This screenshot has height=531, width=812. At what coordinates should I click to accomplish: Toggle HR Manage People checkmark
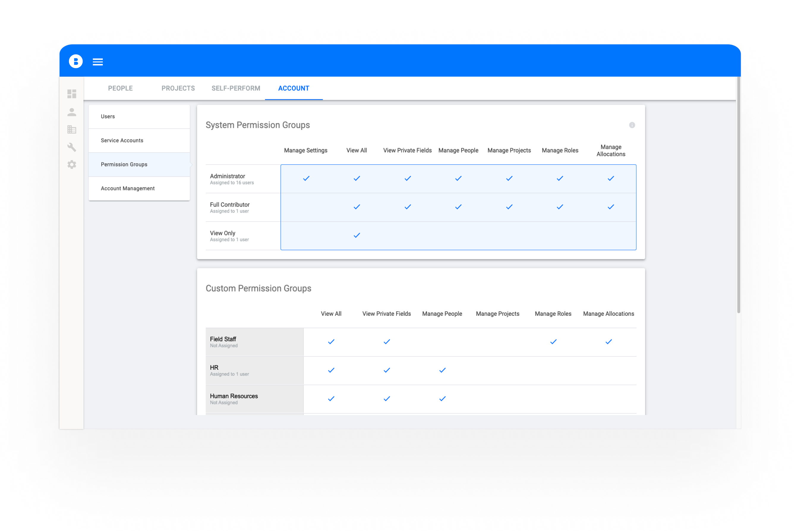(442, 370)
